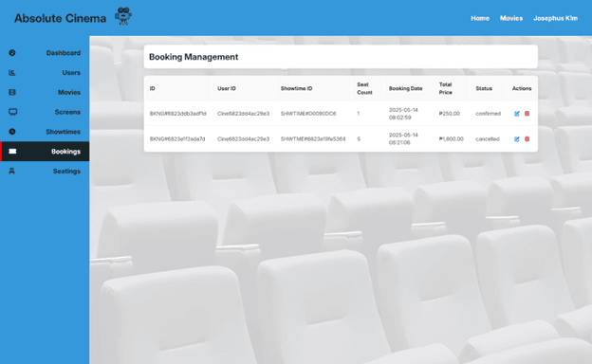Edit the confirmed booking BKNG#6823ddb3adf1d
Screen dimensions: 592x364
(517, 114)
